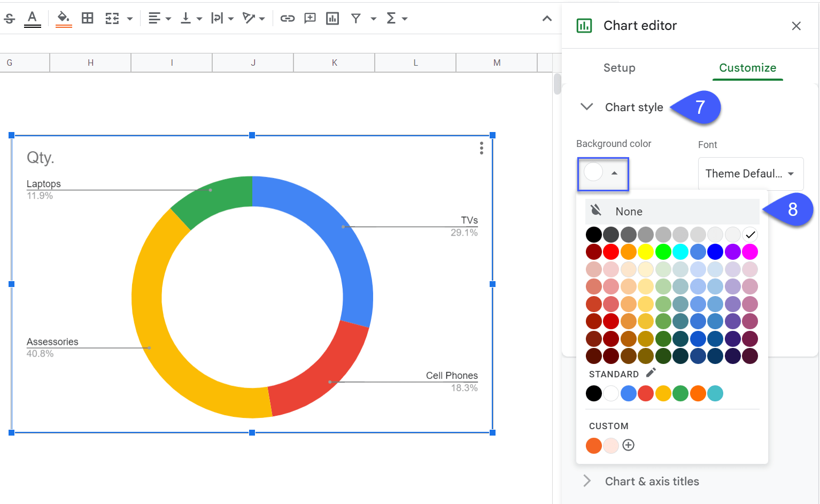Click the strikethrough formatting icon
Image resolution: width=820 pixels, height=504 pixels.
tap(9, 19)
